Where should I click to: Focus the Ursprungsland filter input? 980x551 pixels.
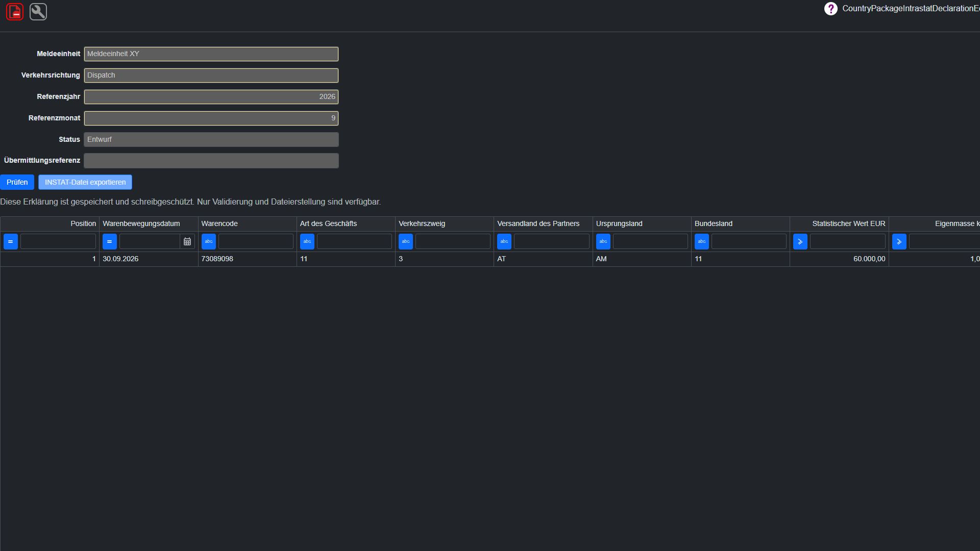click(x=650, y=241)
